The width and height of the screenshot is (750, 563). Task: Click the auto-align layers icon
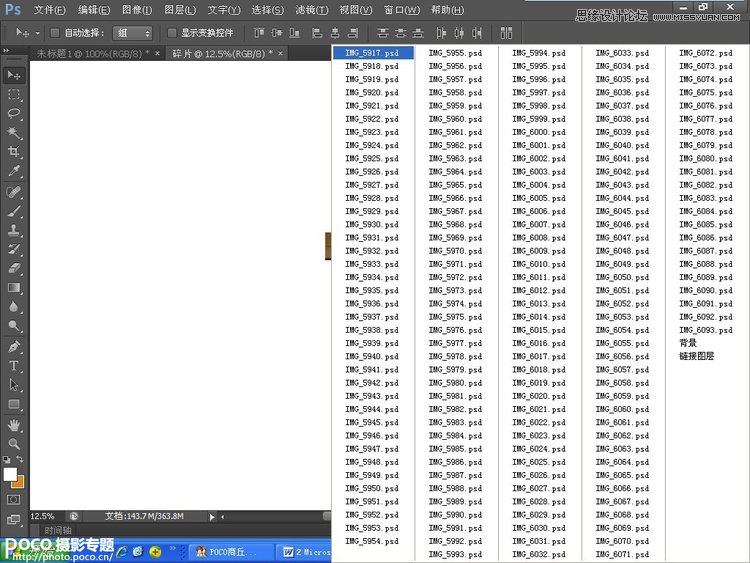506,33
